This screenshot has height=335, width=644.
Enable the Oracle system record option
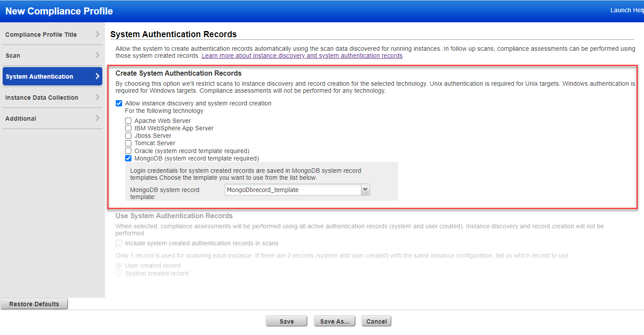(x=128, y=150)
